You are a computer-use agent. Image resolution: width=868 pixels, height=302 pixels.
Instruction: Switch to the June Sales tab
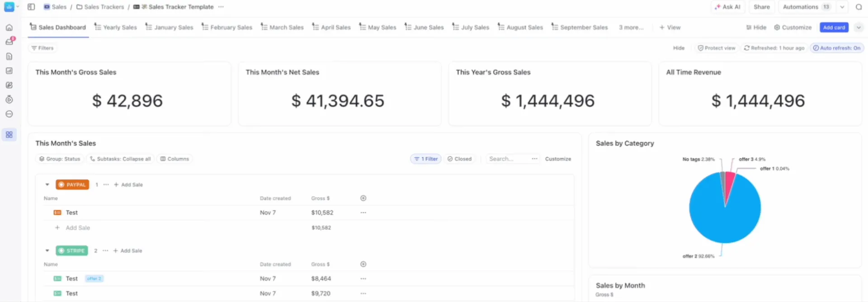click(424, 28)
